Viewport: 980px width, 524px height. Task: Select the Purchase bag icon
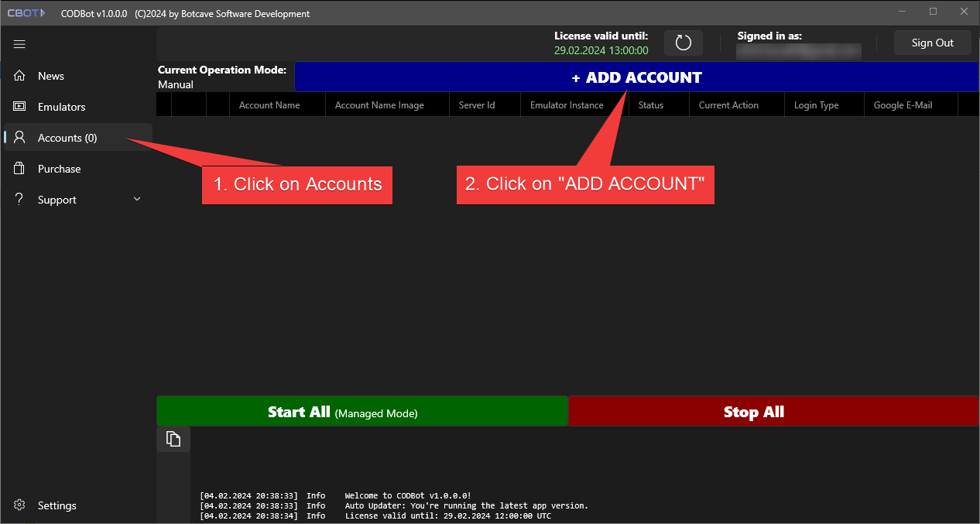point(19,168)
